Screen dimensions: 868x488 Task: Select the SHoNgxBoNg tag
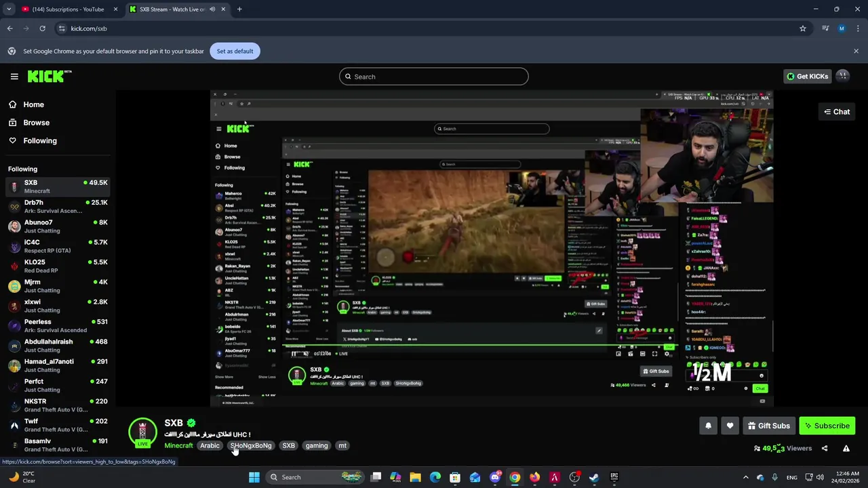[x=251, y=445]
